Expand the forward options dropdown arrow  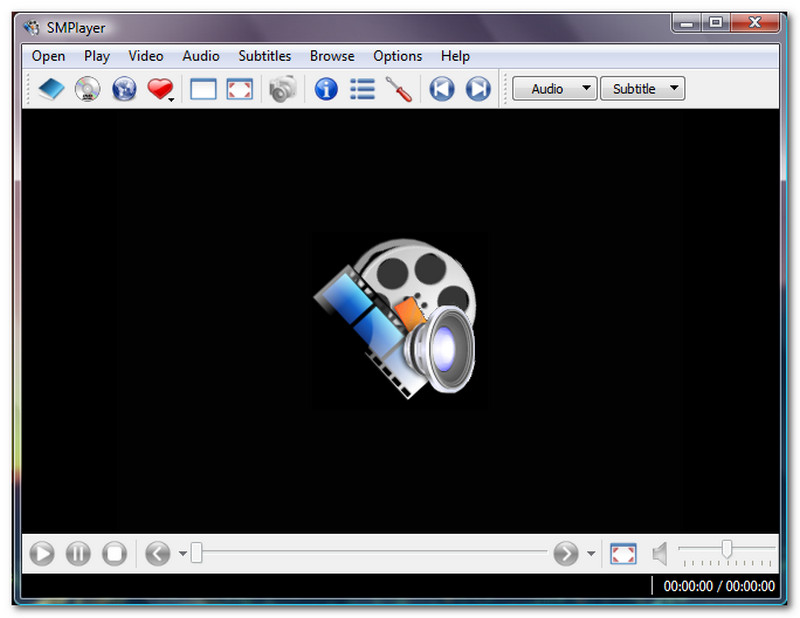coord(591,553)
